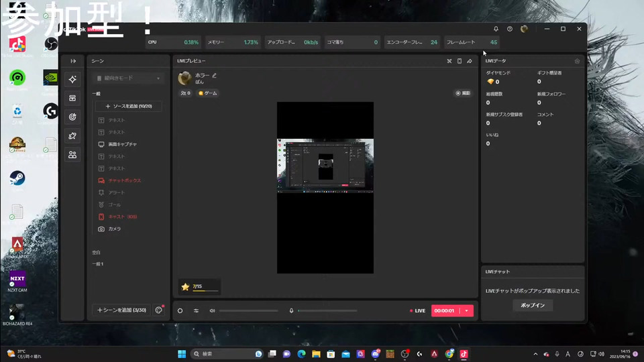Edit the stream title with pencil icon
Viewport: 644px width, 362px height.
tap(215, 75)
